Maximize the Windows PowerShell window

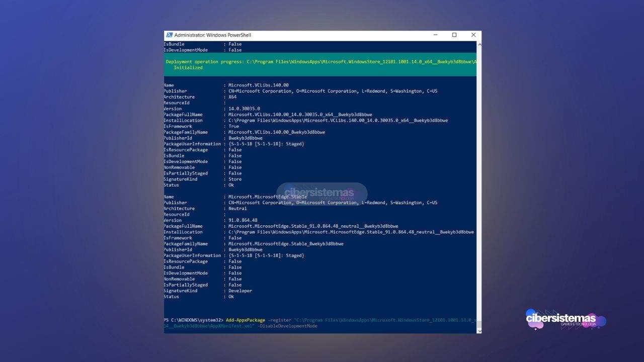tap(454, 35)
